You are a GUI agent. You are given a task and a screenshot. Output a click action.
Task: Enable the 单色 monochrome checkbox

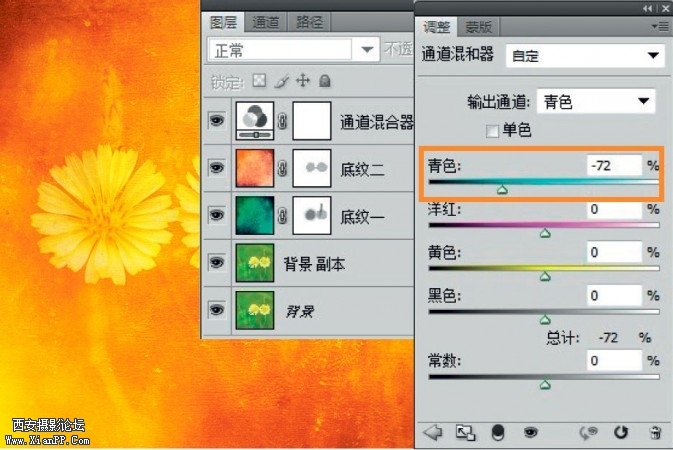click(491, 130)
